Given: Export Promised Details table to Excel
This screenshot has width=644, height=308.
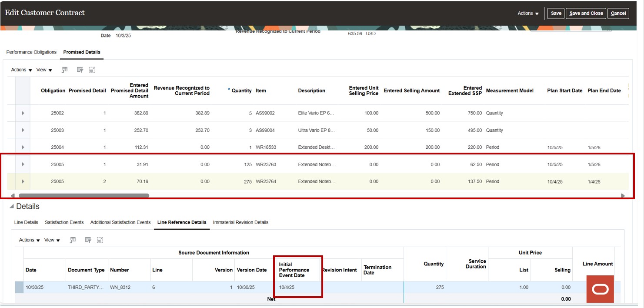Looking at the screenshot, I should pos(64,69).
